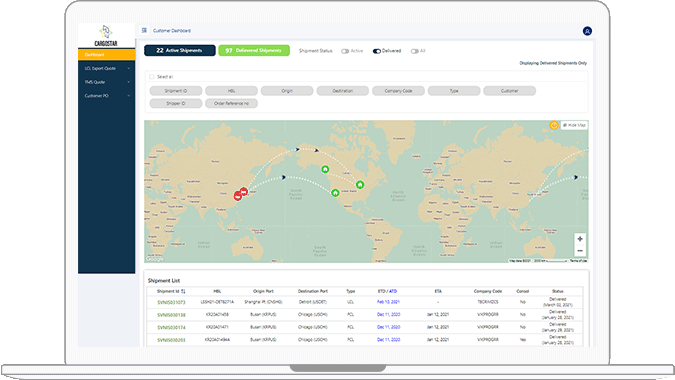Click the 'Yes' consol cell for SVNIS030203
Image resolution: width=675 pixels, height=380 pixels.
pyautogui.click(x=522, y=340)
